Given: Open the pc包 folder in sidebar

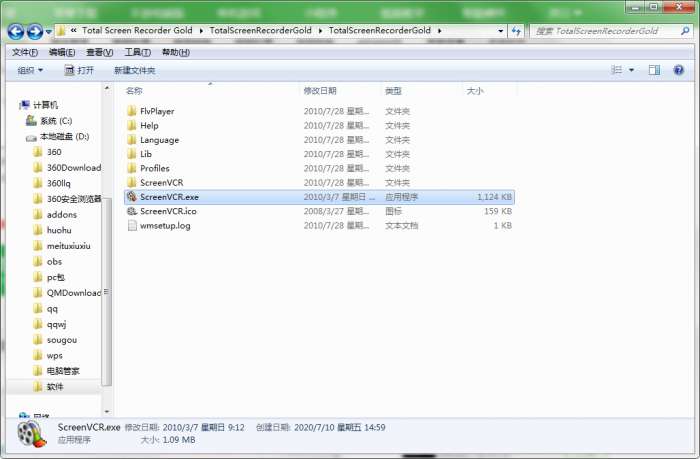Looking at the screenshot, I should (x=56, y=277).
